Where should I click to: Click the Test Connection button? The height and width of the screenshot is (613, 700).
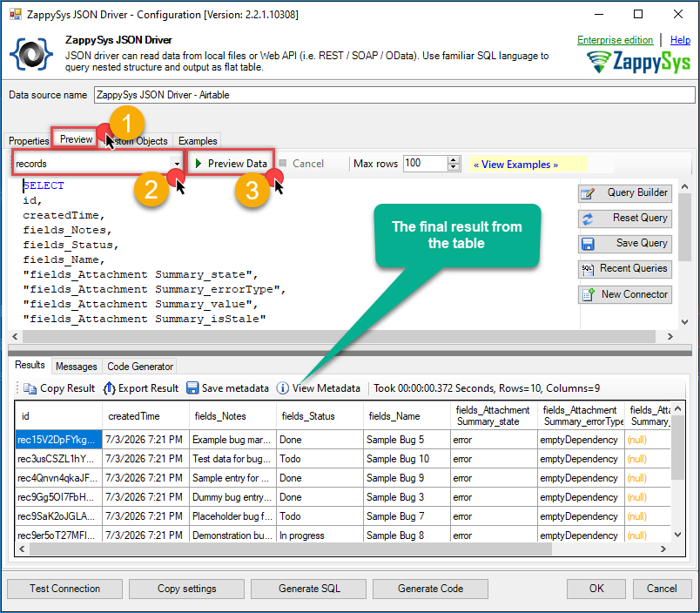64,589
